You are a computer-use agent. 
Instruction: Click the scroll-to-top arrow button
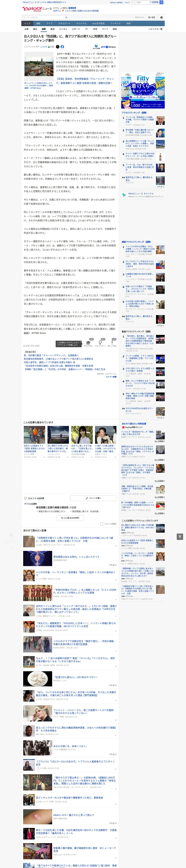(x=180, y=536)
